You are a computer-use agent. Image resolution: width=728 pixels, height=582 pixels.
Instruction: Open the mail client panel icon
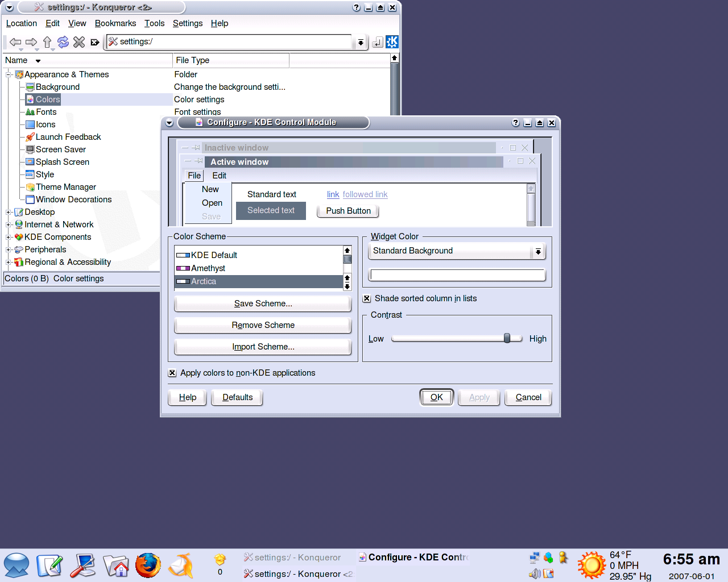click(181, 566)
